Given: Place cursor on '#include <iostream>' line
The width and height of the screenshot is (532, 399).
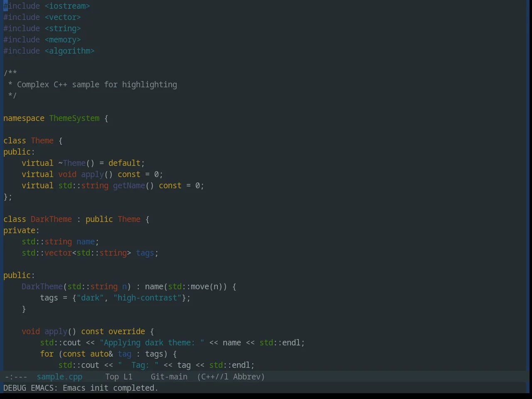Looking at the screenshot, I should pyautogui.click(x=47, y=6).
